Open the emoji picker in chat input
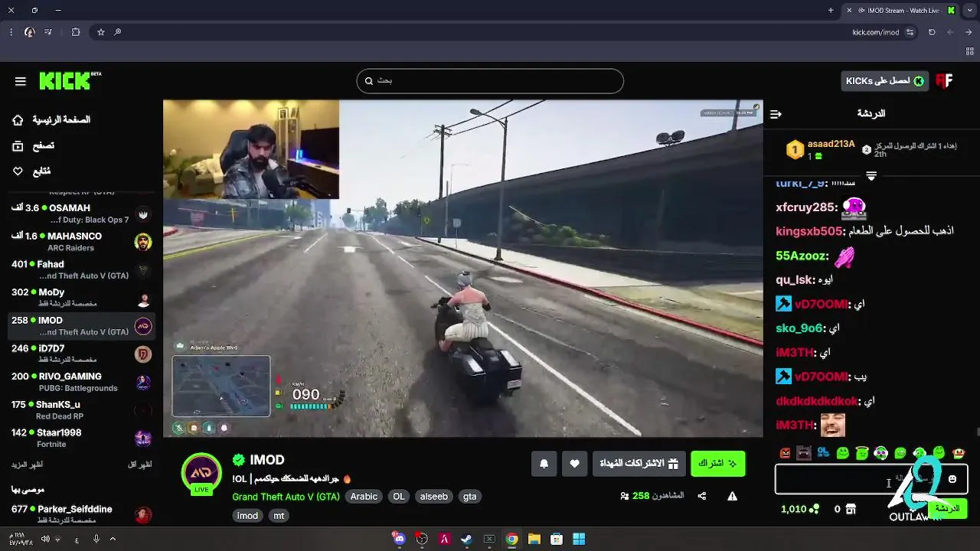Viewport: 980px width, 551px height. point(952,479)
